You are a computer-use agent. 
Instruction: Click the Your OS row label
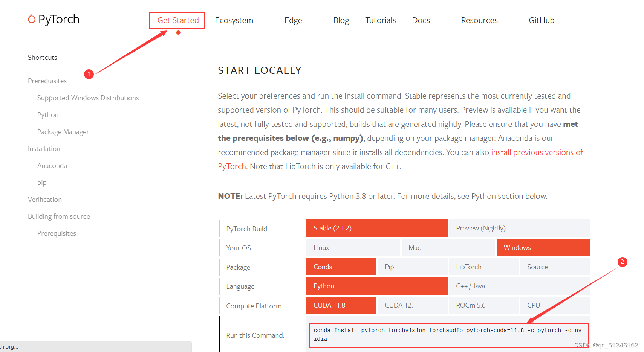pos(239,248)
